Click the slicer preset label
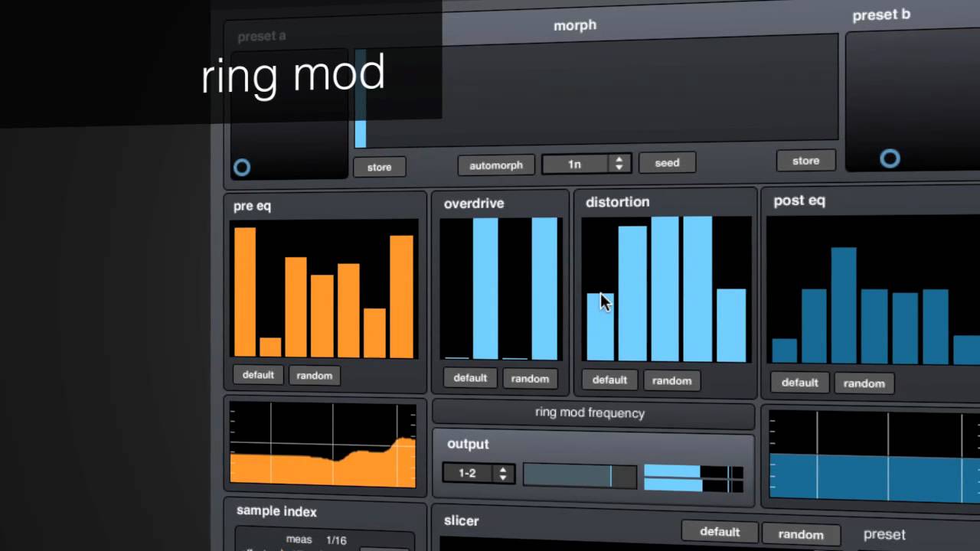980x551 pixels. (884, 535)
